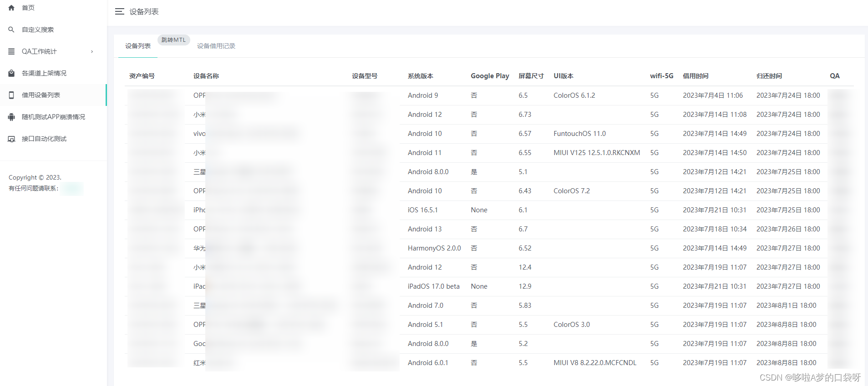The width and height of the screenshot is (868, 386).
Task: Click the 跳转MTL badge button
Action: click(x=173, y=40)
